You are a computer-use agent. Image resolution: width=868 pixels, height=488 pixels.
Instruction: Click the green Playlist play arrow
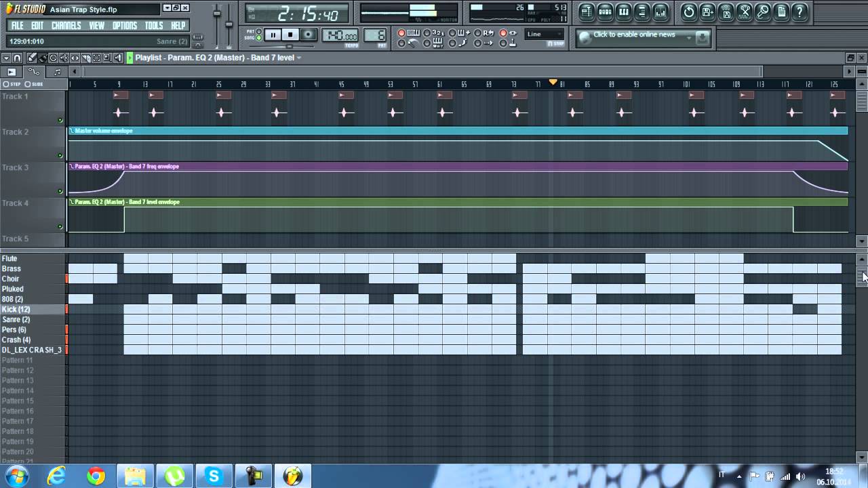point(130,58)
